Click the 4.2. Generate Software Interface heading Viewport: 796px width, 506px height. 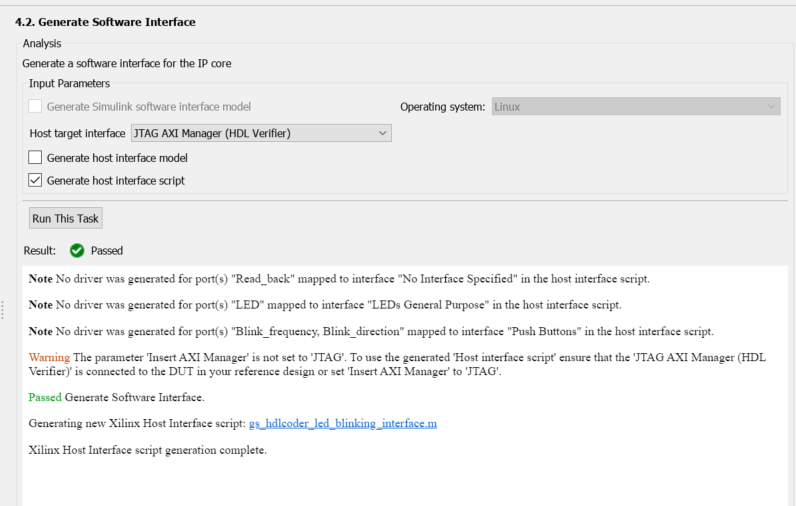[105, 22]
